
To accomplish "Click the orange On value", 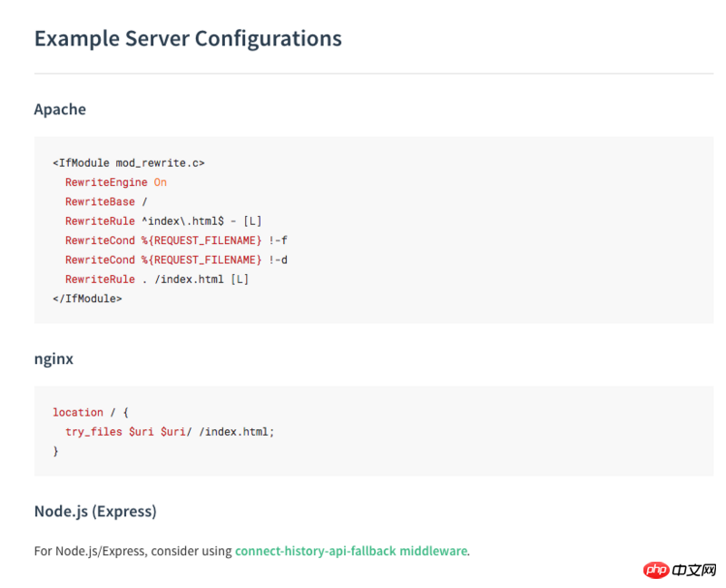I will [x=160, y=182].
